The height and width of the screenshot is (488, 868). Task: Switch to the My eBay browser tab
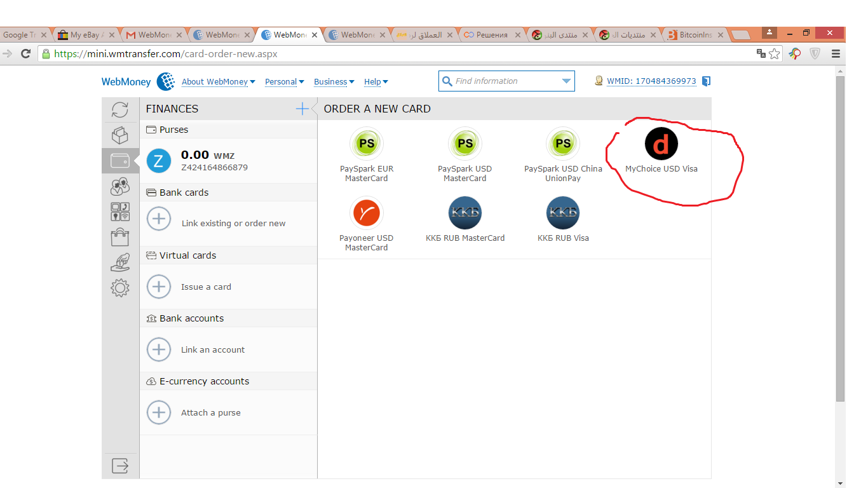85,35
